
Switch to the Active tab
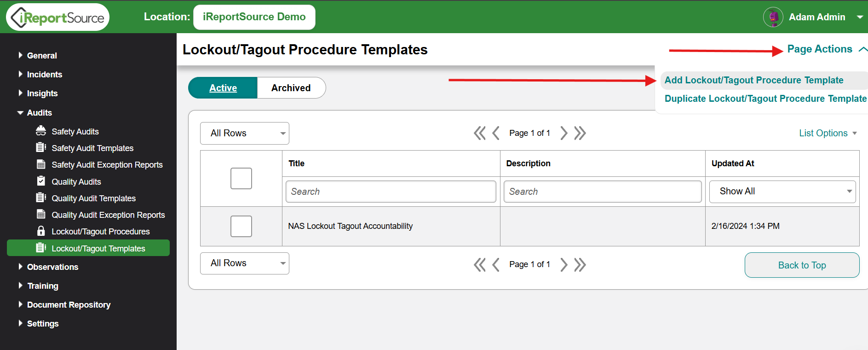pyautogui.click(x=223, y=87)
